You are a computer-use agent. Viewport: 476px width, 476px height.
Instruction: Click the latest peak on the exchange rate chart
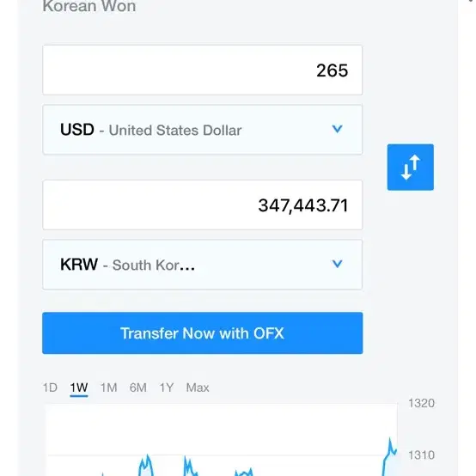click(390, 438)
